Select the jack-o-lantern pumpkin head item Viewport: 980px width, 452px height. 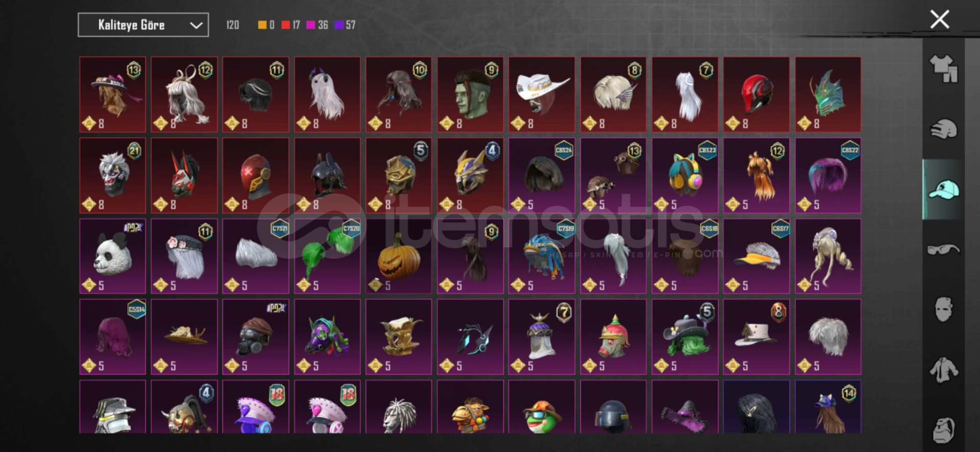tap(399, 256)
